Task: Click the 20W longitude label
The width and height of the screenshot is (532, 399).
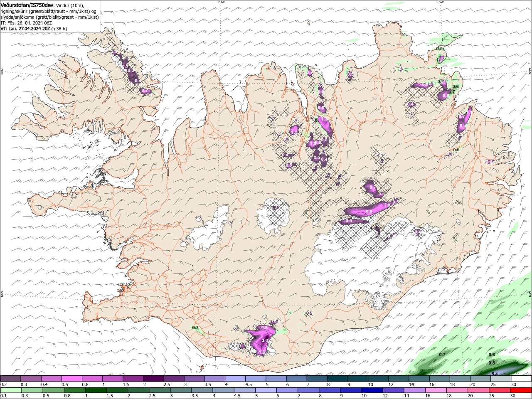Action: (221, 2)
